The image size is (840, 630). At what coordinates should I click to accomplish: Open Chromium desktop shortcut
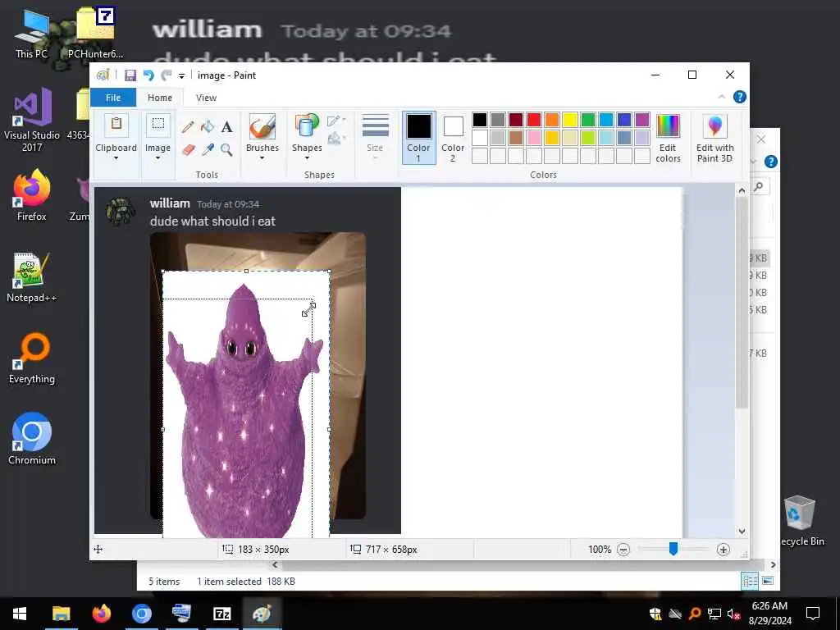(x=32, y=439)
